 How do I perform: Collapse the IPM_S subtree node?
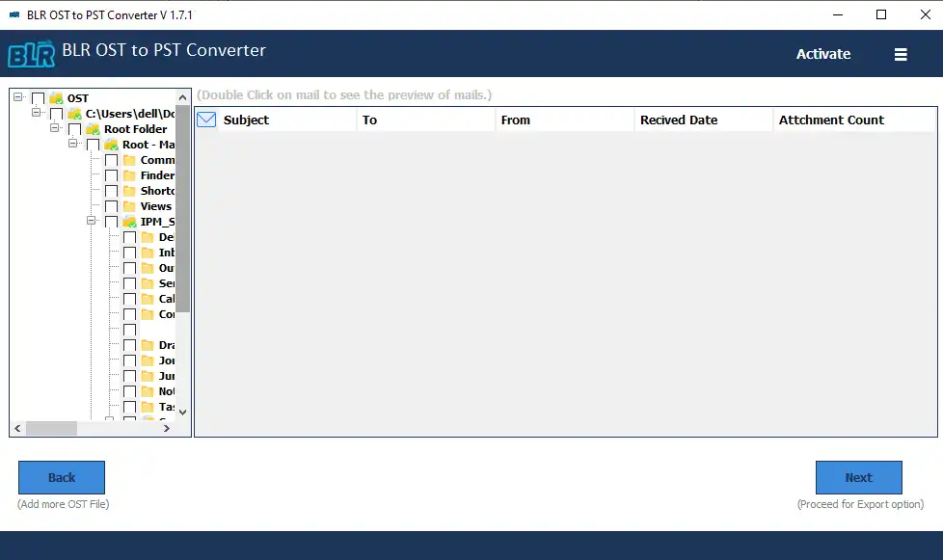92,221
